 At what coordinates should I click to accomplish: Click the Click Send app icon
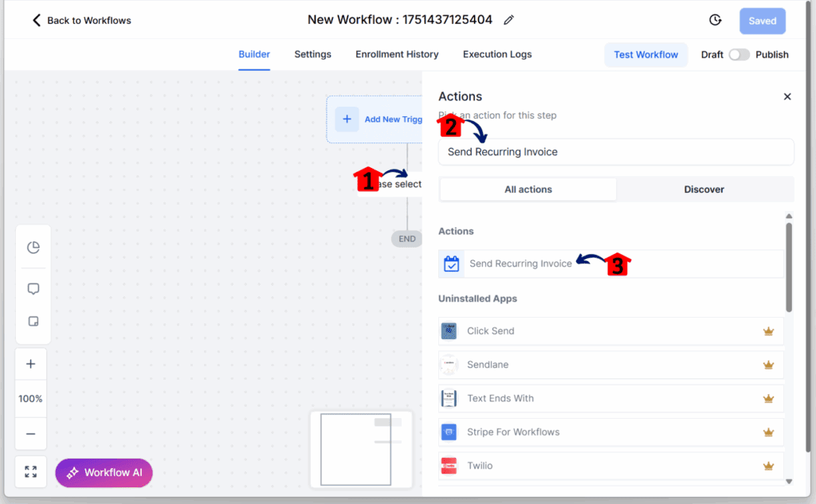449,330
